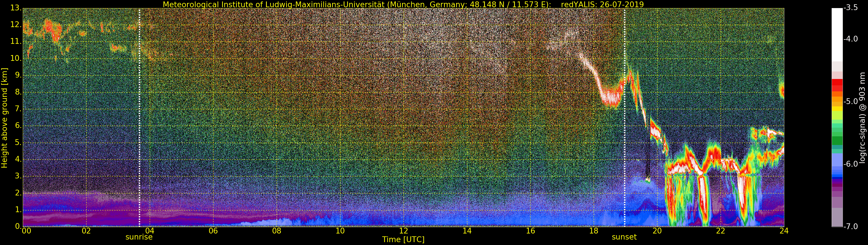Click the '-5.0' colorbar tick label
Screen dimensions: 868x245
point(850,102)
